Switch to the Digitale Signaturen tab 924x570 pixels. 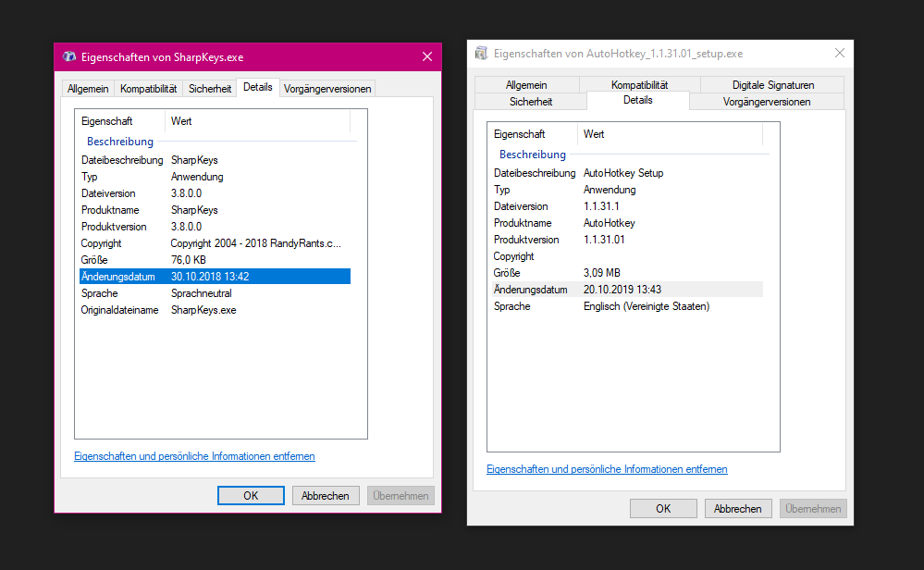click(772, 85)
